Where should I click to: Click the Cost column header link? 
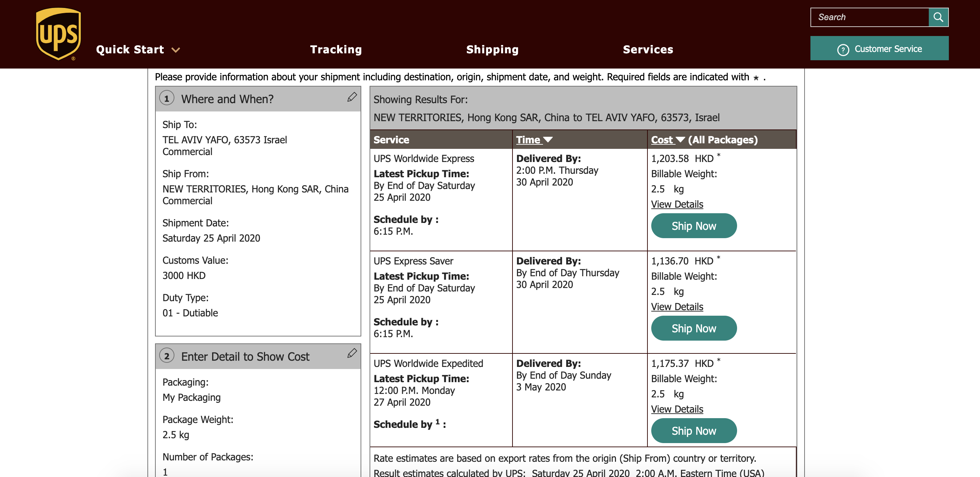click(662, 140)
